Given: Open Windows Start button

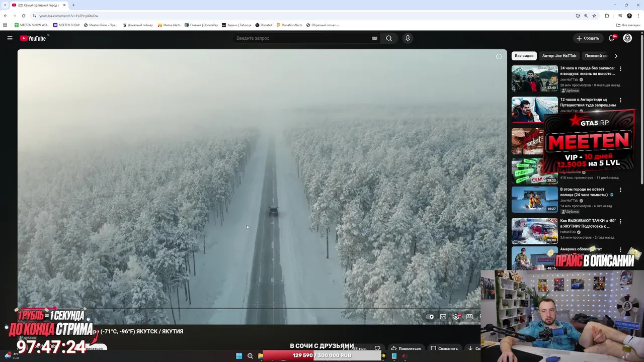Looking at the screenshot, I should [x=239, y=356].
